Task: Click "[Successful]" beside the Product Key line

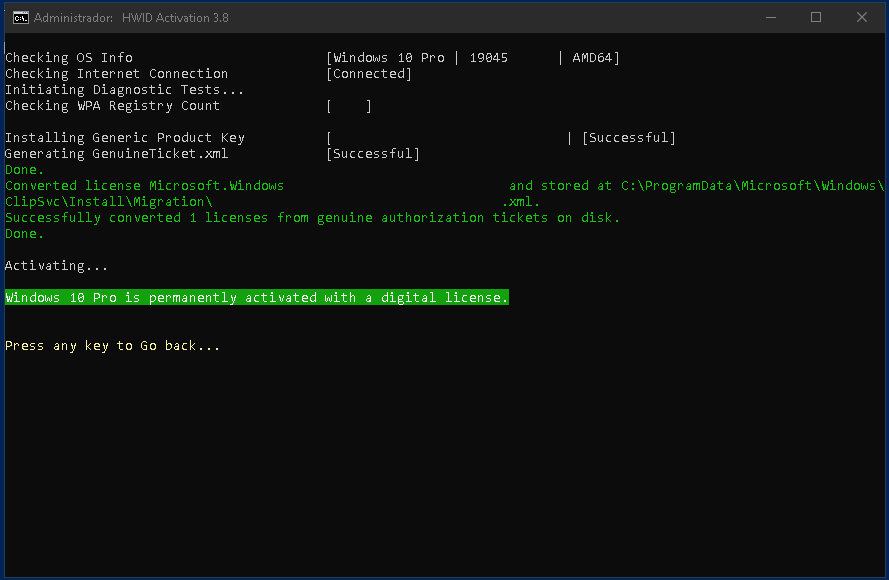Action: (x=629, y=138)
